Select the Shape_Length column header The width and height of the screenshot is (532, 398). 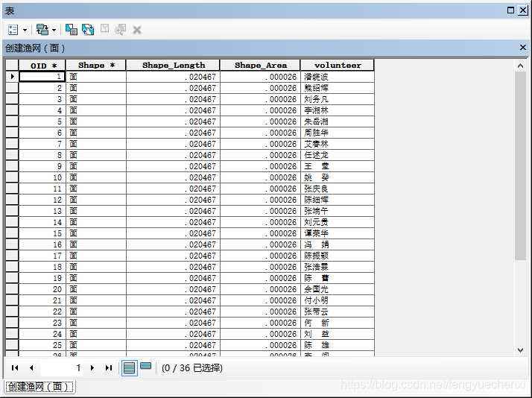tap(173, 65)
